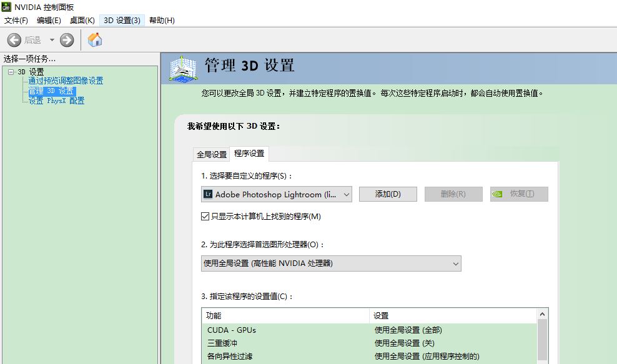
Task: Open the 文件(F) menu
Action: (16, 21)
